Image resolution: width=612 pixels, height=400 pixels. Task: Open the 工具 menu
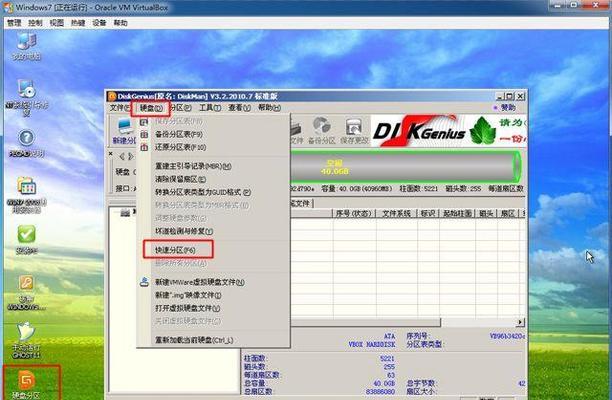pos(210,108)
